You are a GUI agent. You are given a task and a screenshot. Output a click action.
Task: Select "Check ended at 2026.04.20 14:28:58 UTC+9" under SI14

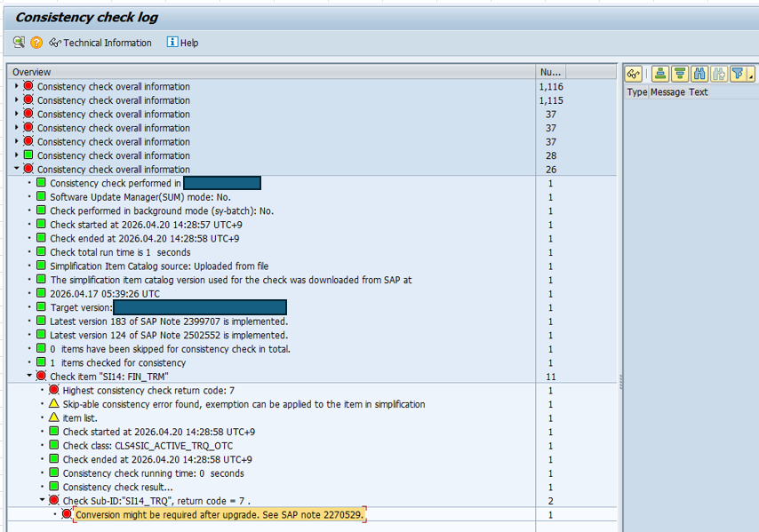tap(157, 459)
